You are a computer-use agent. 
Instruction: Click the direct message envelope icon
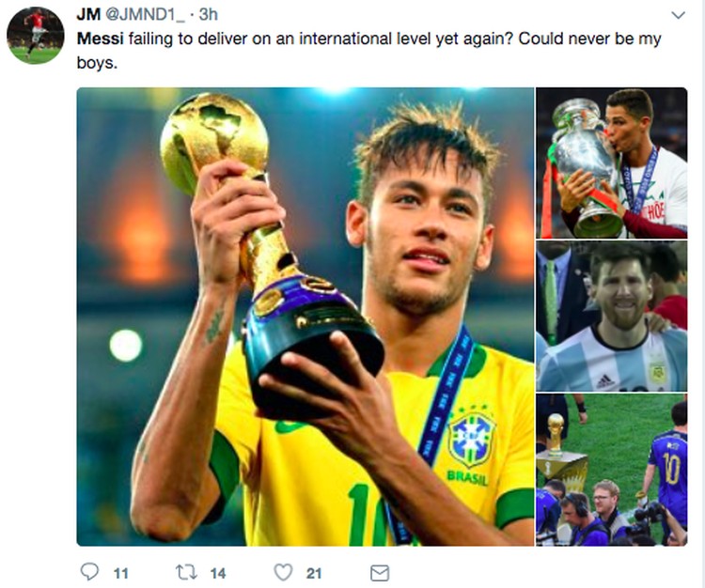point(380,573)
